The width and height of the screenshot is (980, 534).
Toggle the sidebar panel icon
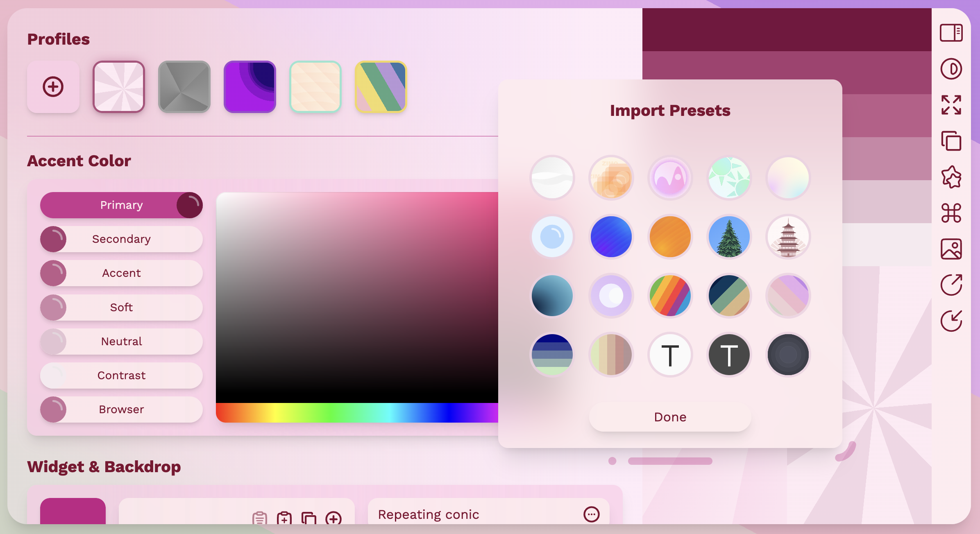[x=951, y=33]
